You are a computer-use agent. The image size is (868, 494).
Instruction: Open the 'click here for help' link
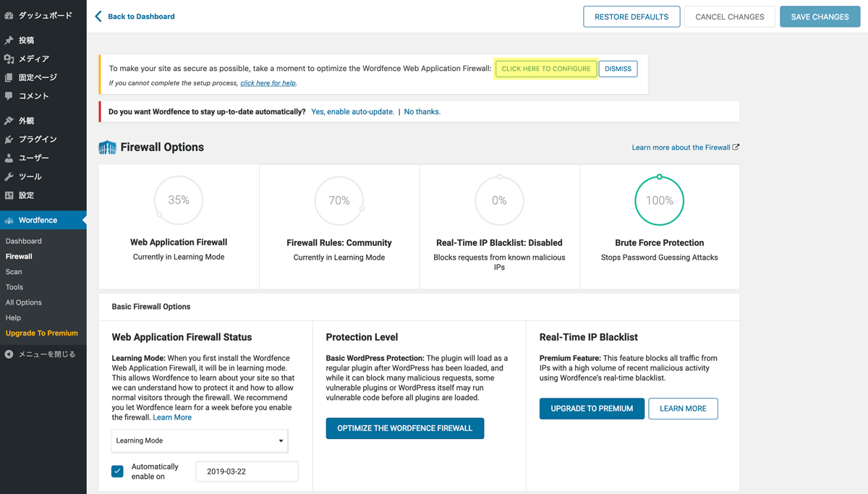tap(268, 83)
